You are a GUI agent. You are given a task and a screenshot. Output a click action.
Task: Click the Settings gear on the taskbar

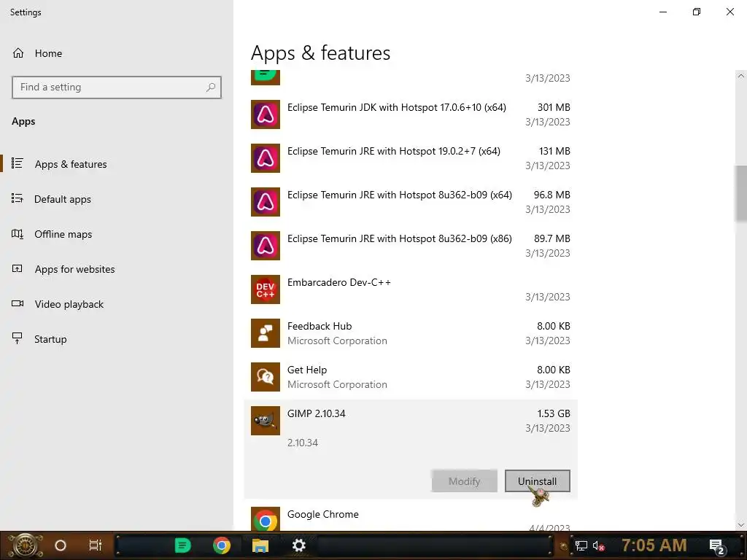(298, 545)
